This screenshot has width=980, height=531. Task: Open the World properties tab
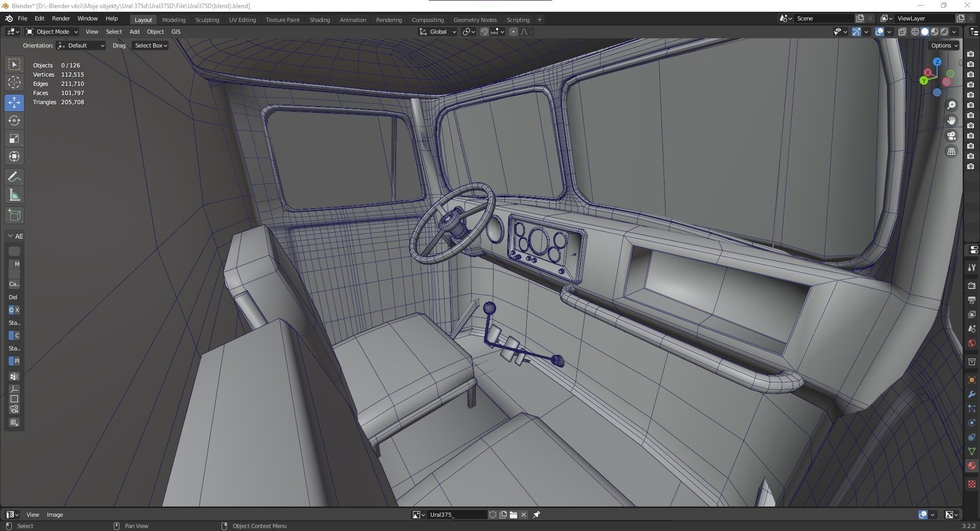[971, 343]
